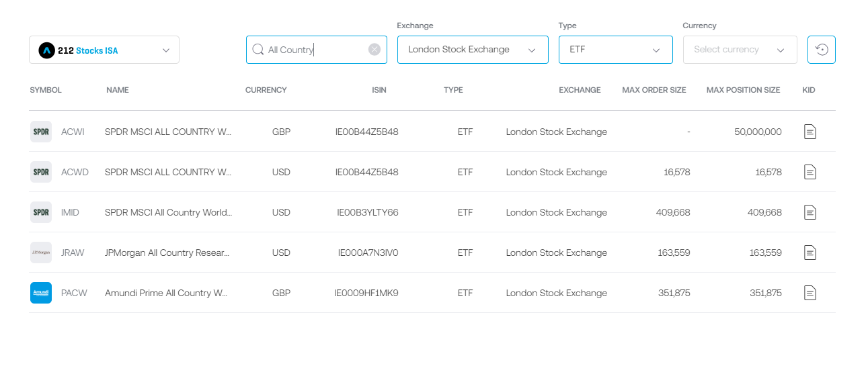Image resolution: width=868 pixels, height=366 pixels.
Task: Click the Amundi logo for PACW
Action: pyautogui.click(x=41, y=293)
